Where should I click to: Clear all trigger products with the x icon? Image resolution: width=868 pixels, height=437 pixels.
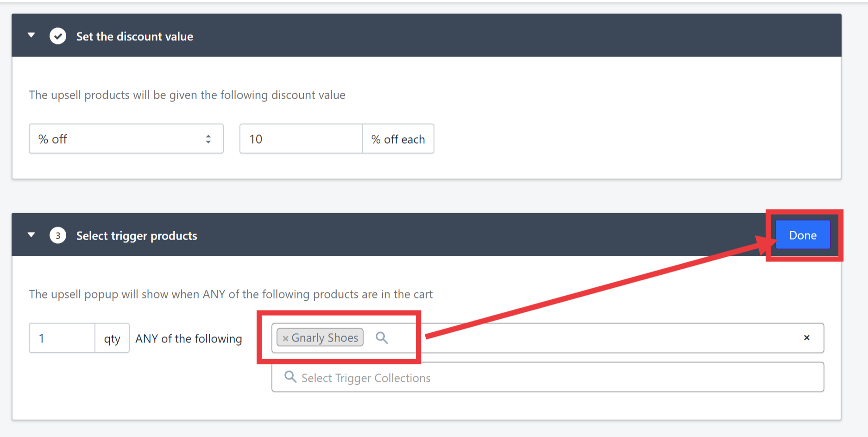806,337
